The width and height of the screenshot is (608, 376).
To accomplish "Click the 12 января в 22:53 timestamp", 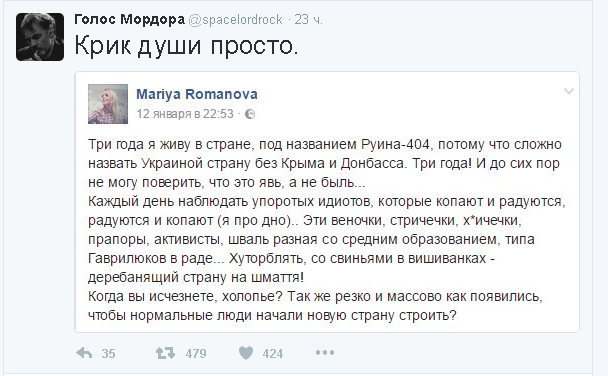I will pos(185,114).
